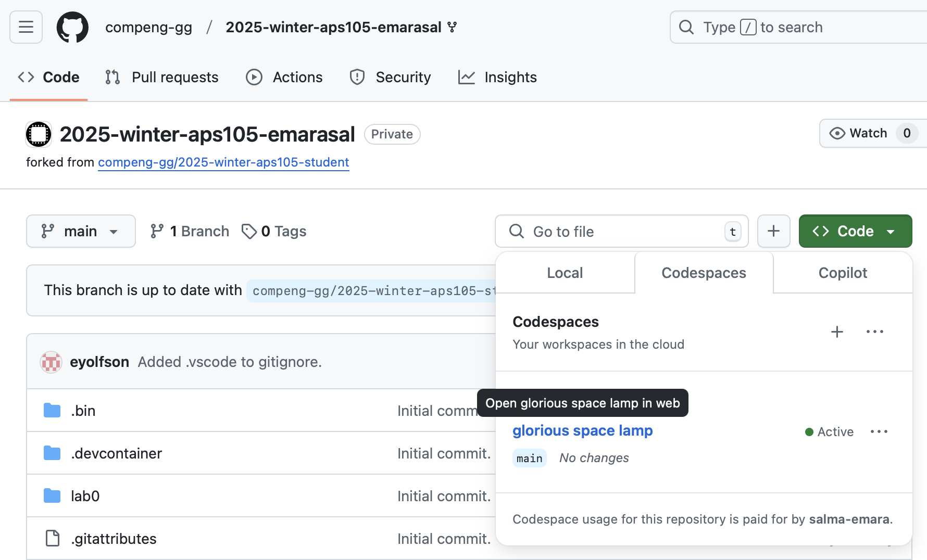The height and width of the screenshot is (560, 927).
Task: Click the add file plus button
Action: click(x=773, y=231)
